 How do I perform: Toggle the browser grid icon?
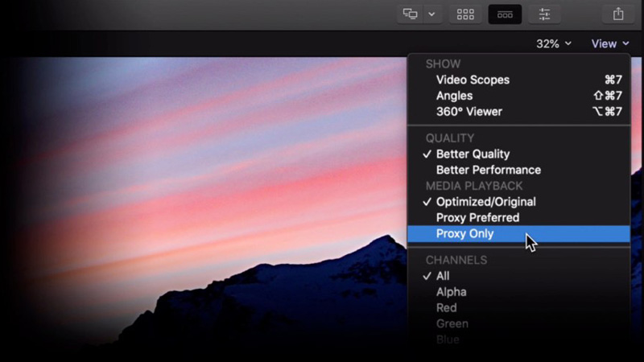coord(465,14)
